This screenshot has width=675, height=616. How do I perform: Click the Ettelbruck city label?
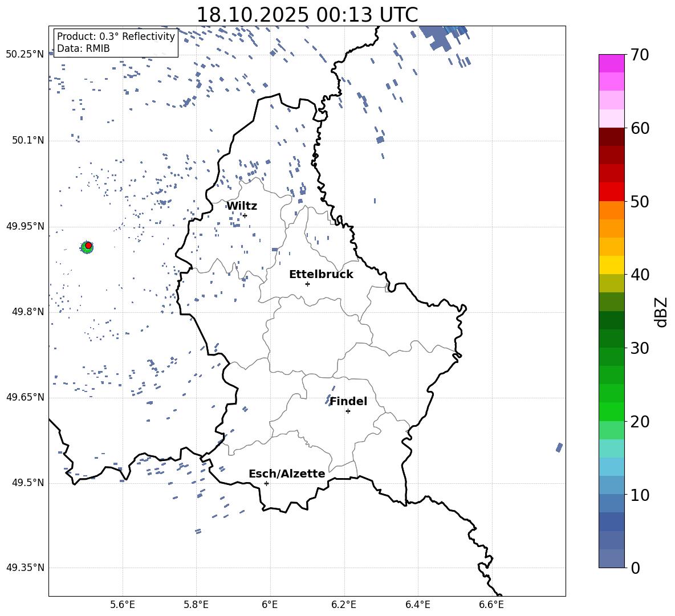(321, 275)
